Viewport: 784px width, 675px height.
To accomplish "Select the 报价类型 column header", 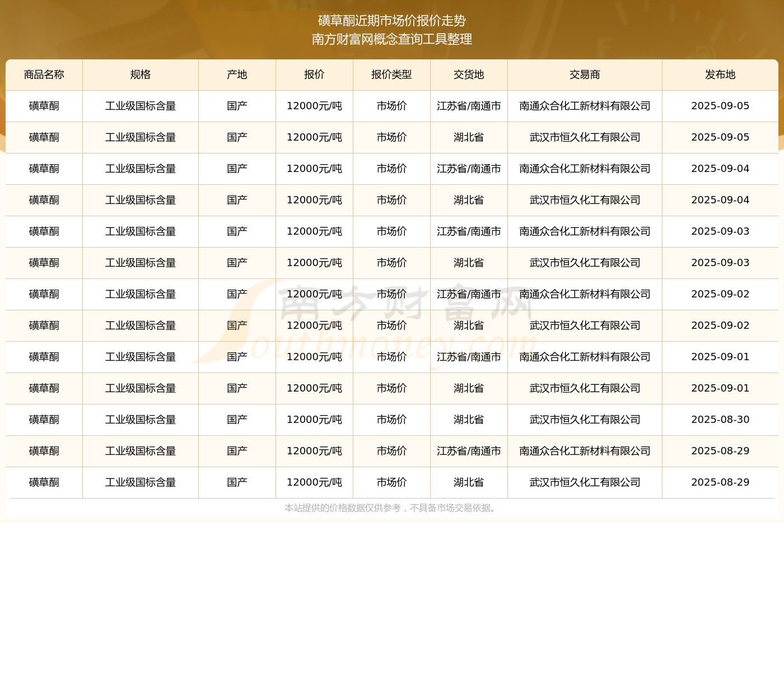I will [x=391, y=75].
